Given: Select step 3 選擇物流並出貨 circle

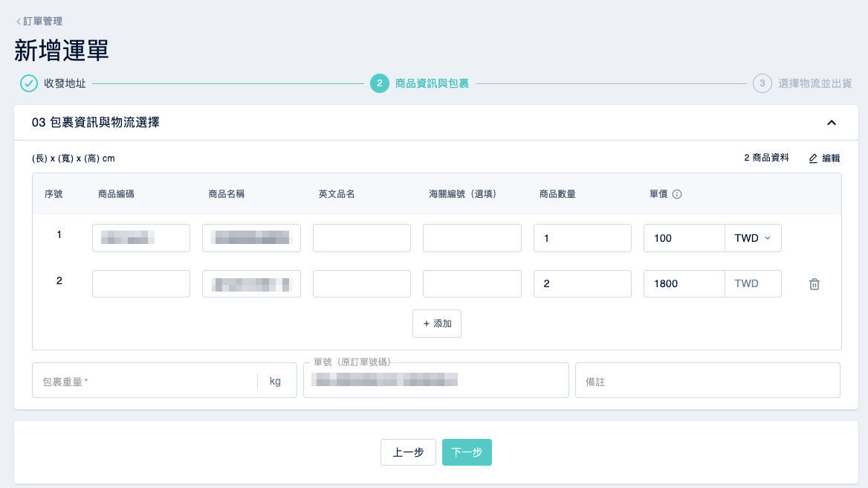Looking at the screenshot, I should (x=762, y=83).
